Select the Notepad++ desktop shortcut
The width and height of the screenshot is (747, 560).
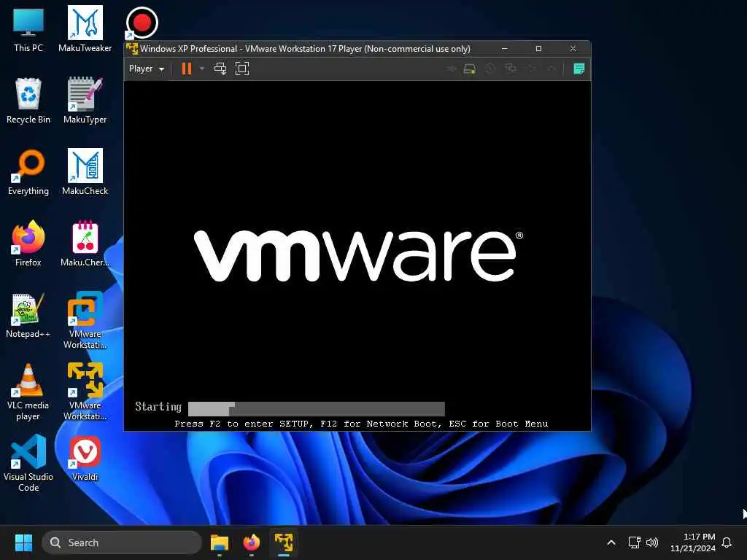point(28,315)
